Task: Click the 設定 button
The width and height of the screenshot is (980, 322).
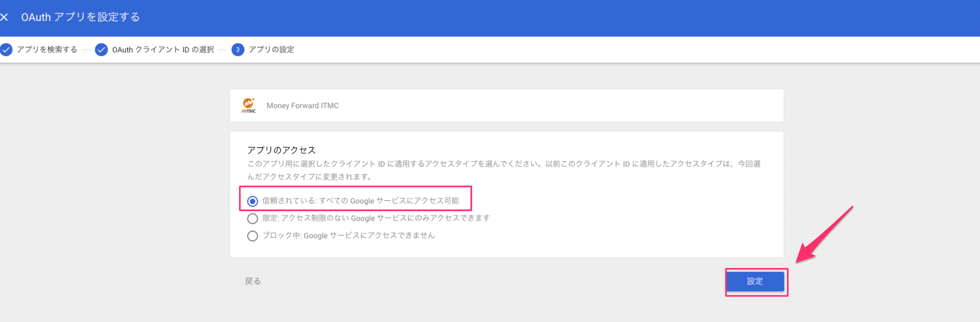Action: coord(755,281)
